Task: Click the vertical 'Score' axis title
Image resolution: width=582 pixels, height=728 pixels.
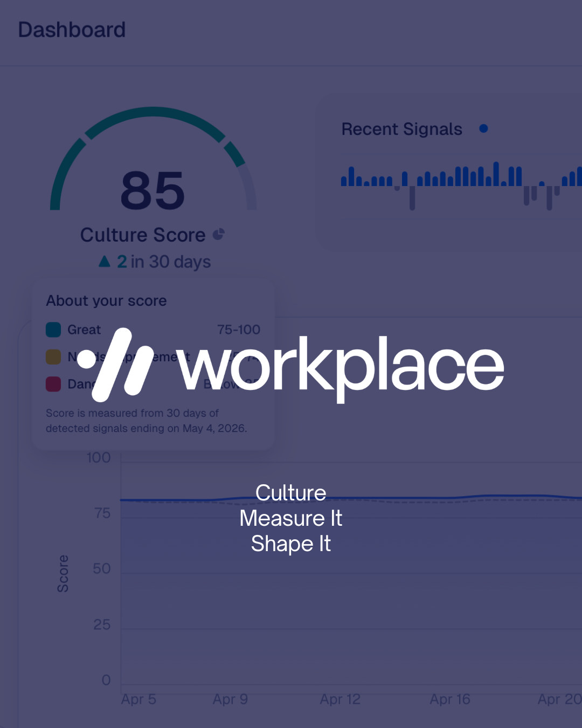Action: click(x=63, y=574)
